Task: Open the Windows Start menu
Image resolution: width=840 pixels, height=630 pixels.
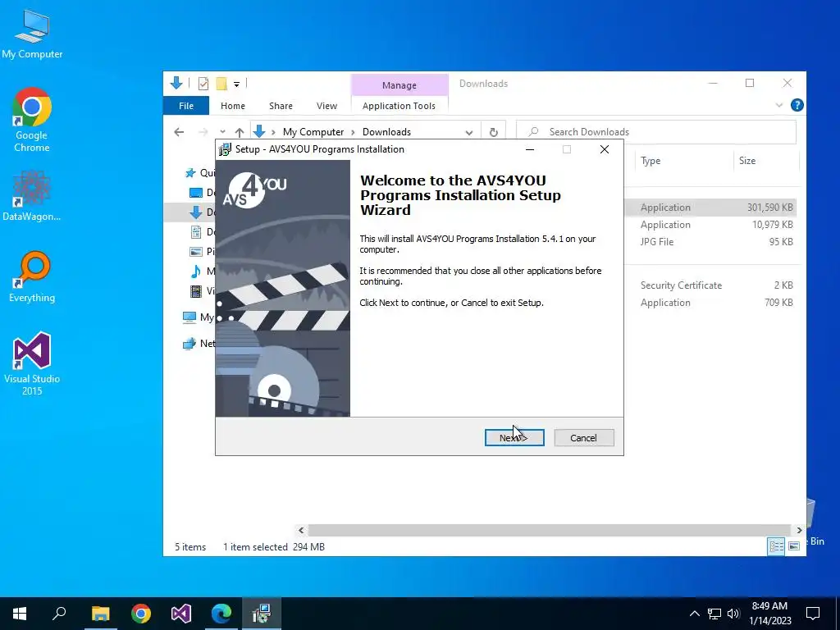Action: pyautogui.click(x=20, y=614)
